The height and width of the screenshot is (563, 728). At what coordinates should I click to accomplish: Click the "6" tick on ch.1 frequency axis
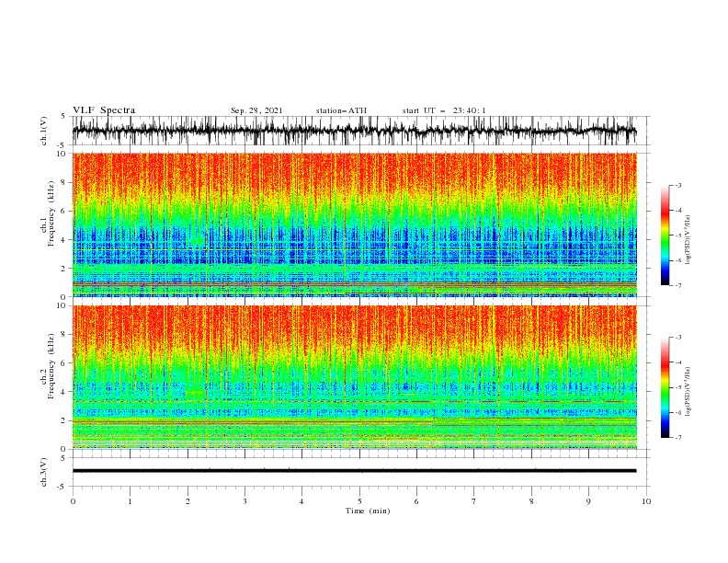coord(64,212)
